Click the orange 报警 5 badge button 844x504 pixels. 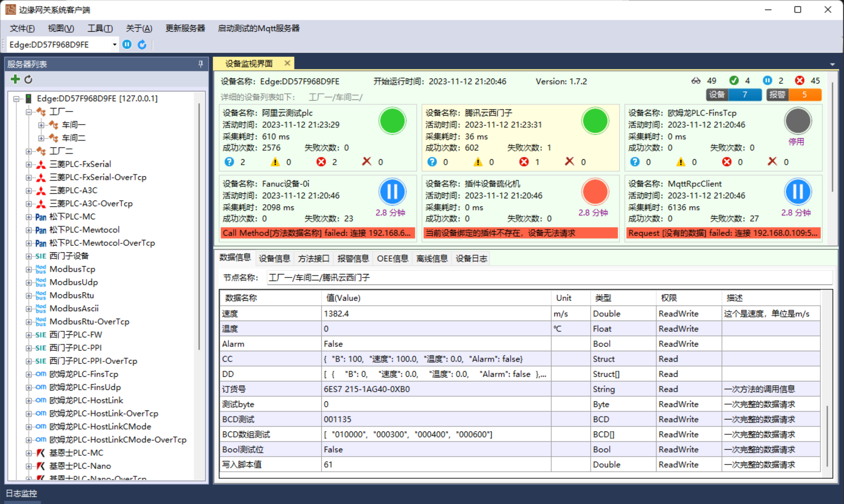804,95
